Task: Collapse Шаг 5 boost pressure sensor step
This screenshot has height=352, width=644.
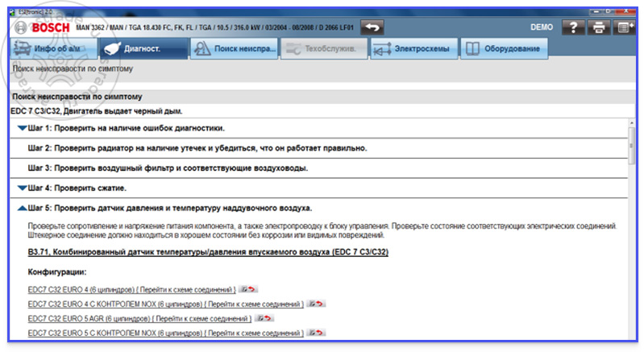Action: click(23, 208)
